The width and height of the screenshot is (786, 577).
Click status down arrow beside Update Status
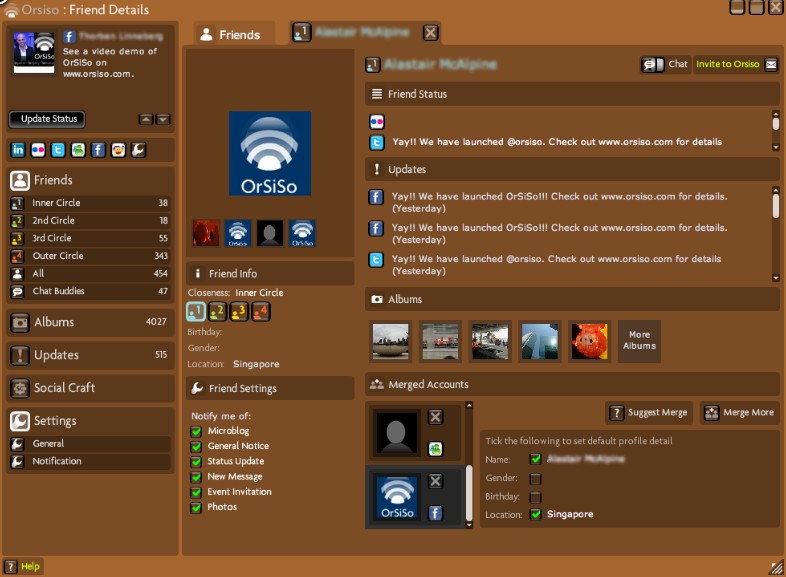coord(162,119)
